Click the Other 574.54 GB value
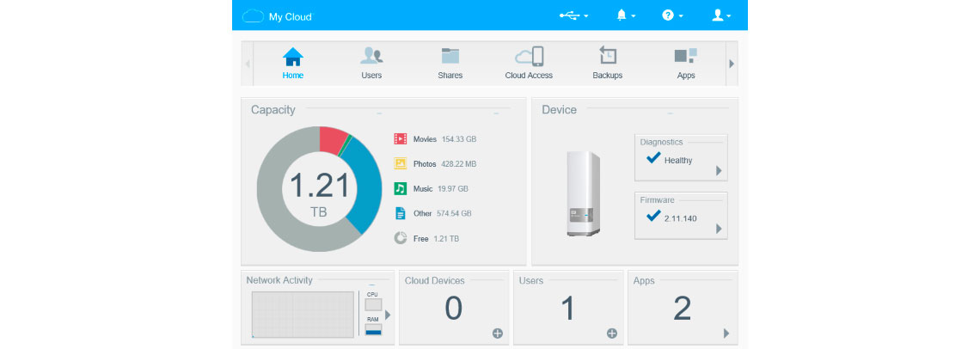Image resolution: width=980 pixels, height=349 pixels. tap(455, 213)
